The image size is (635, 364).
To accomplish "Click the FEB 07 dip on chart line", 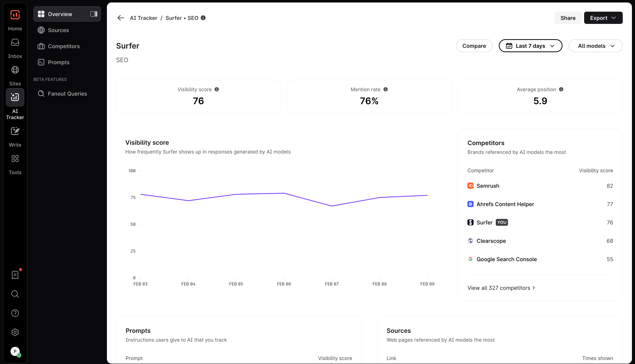I will pos(332,206).
